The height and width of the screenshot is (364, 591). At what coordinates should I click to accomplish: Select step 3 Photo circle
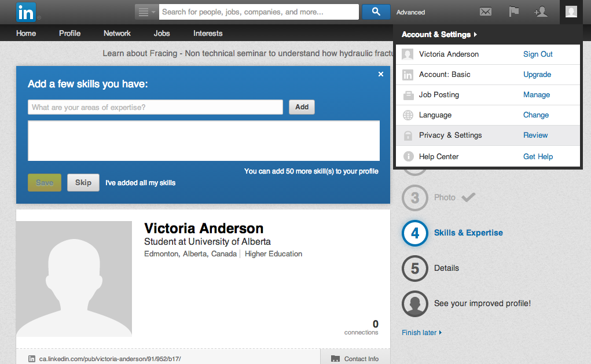414,198
